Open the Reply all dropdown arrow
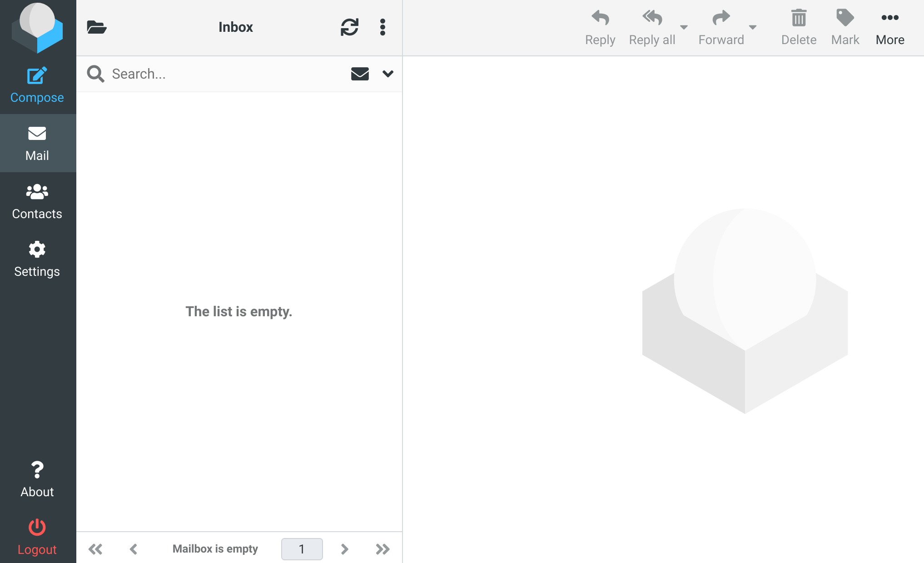Screen dimensions: 924x563 coord(683,27)
